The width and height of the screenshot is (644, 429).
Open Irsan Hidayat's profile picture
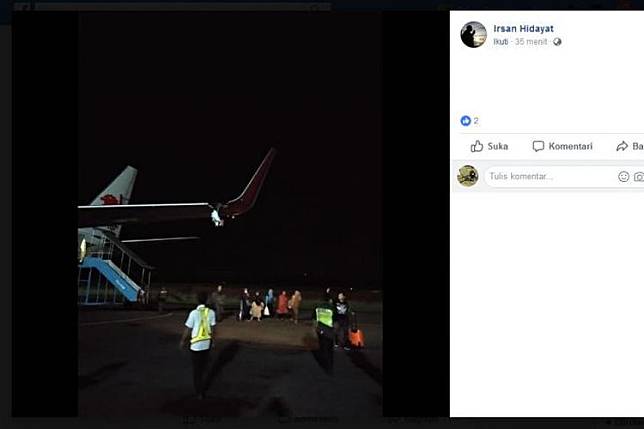[473, 34]
